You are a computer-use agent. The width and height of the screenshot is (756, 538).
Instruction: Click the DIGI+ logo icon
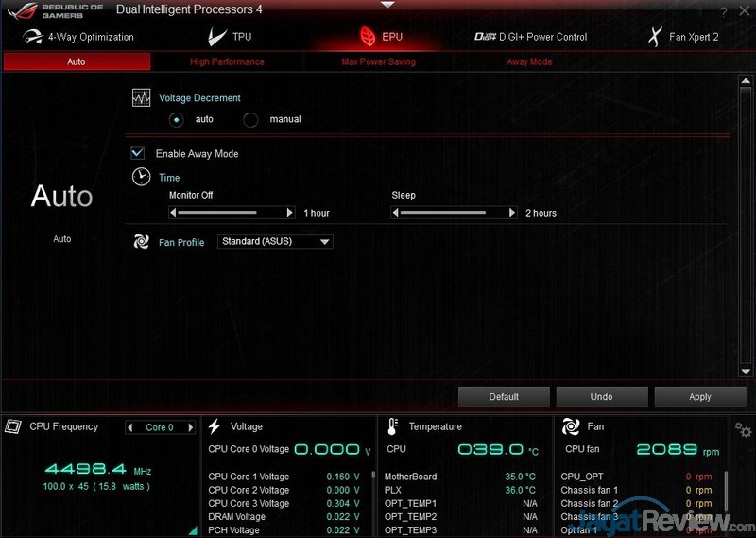point(485,37)
